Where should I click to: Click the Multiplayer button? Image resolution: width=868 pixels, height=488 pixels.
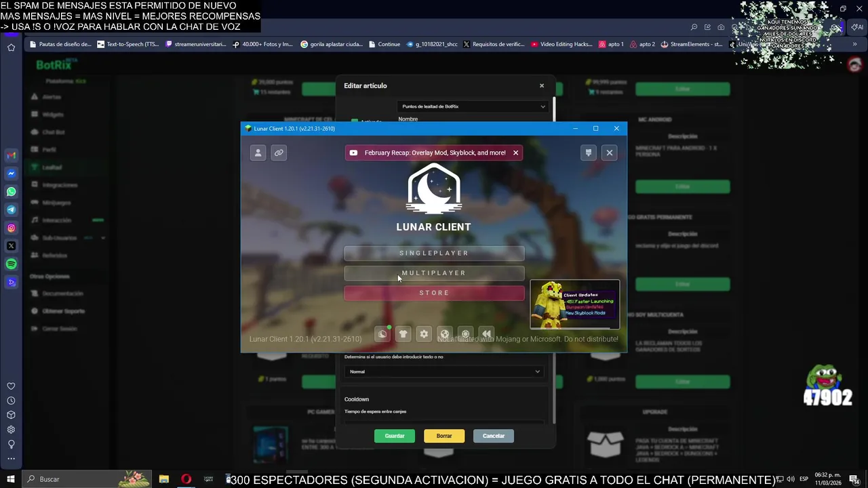434,273
